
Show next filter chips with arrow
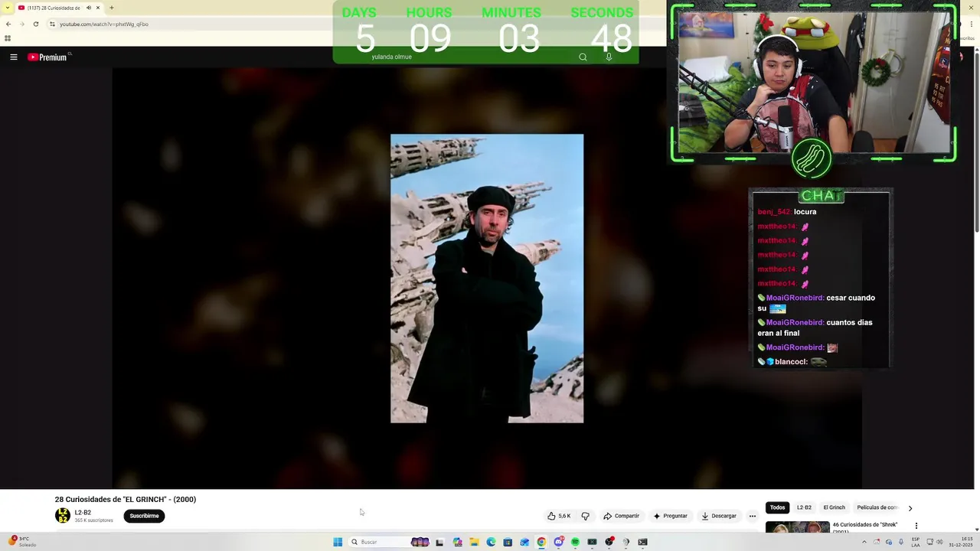point(910,508)
